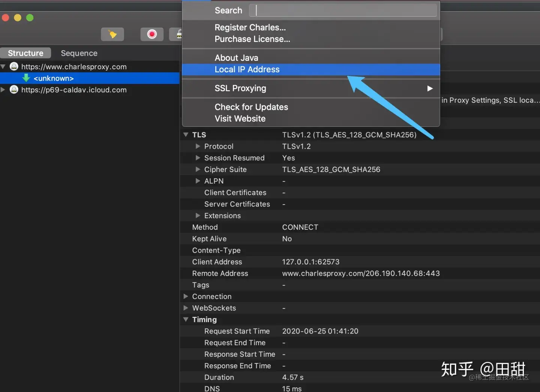Expand the ALPN row
Screen dimensions: 540x392
click(198, 181)
